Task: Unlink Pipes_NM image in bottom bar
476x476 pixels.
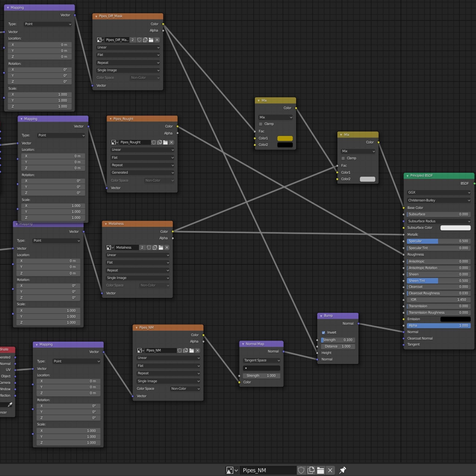Action: click(330, 470)
